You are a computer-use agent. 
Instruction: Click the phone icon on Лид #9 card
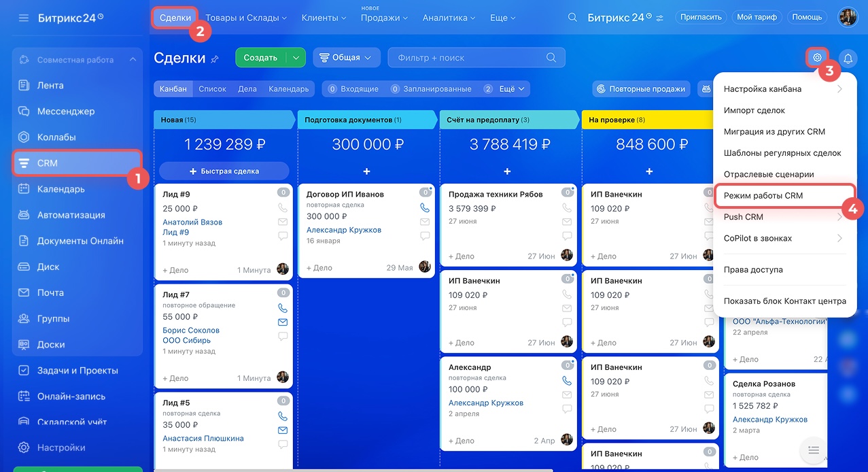(283, 208)
